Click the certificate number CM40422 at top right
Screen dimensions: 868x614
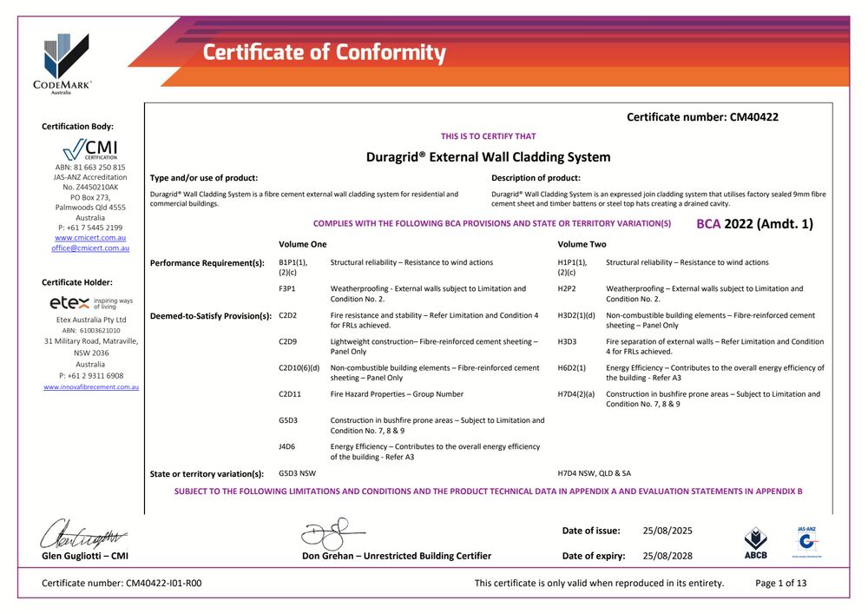[x=702, y=116]
